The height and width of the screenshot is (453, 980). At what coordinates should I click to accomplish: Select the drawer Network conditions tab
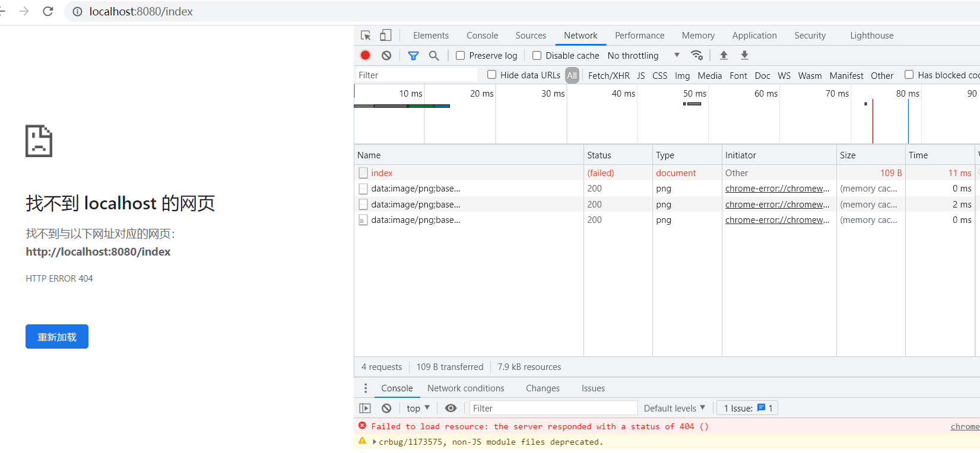pyautogui.click(x=466, y=388)
